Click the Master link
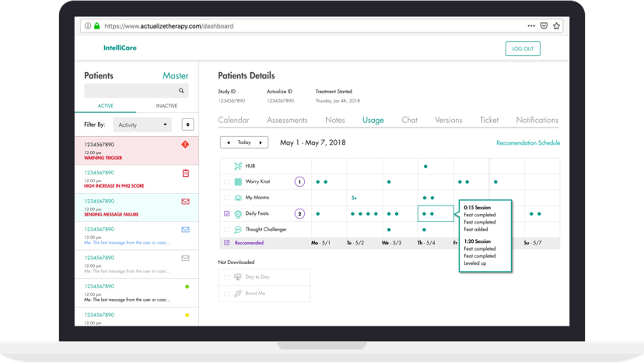The image size is (644, 363). tap(176, 76)
